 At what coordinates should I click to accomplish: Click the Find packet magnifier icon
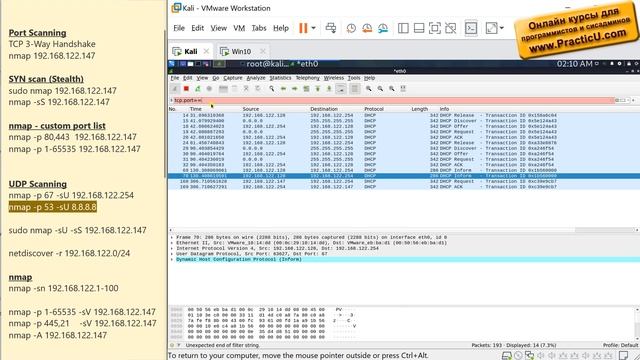point(271,89)
